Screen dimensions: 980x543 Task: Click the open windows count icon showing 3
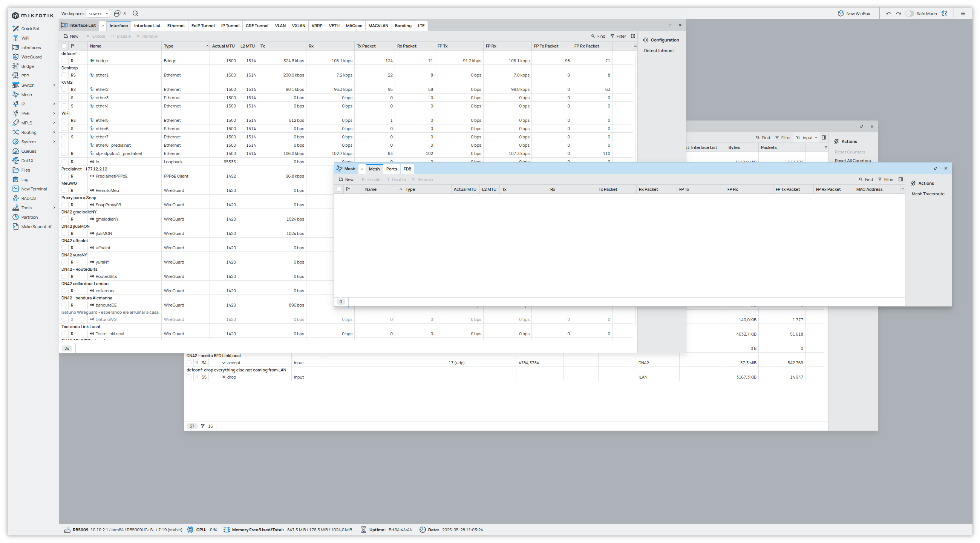click(120, 13)
